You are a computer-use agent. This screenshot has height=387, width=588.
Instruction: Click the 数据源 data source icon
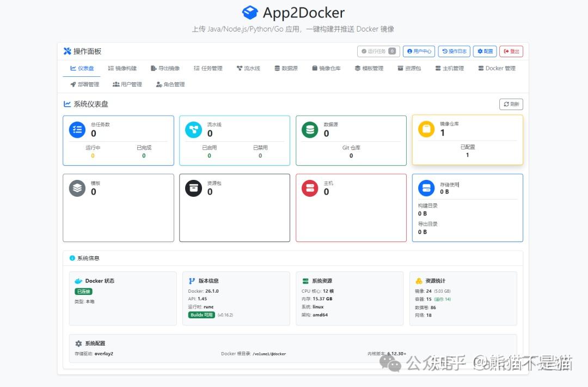tap(277, 68)
